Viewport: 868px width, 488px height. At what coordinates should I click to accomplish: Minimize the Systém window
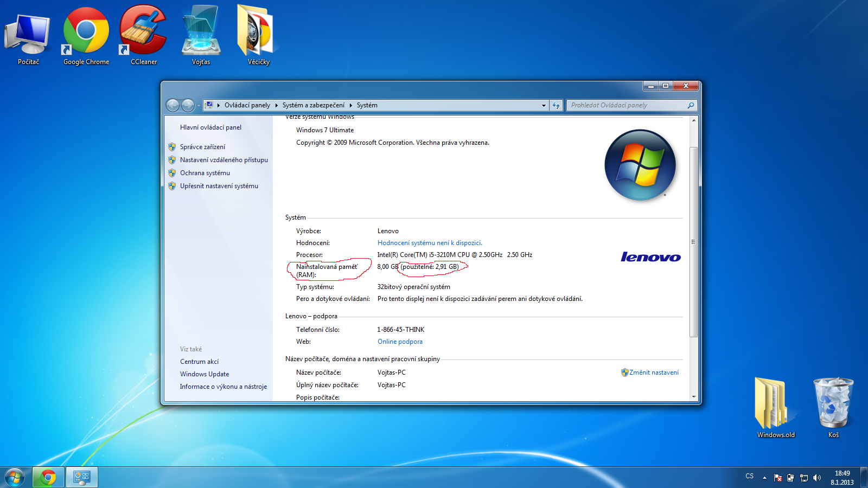[x=650, y=86]
